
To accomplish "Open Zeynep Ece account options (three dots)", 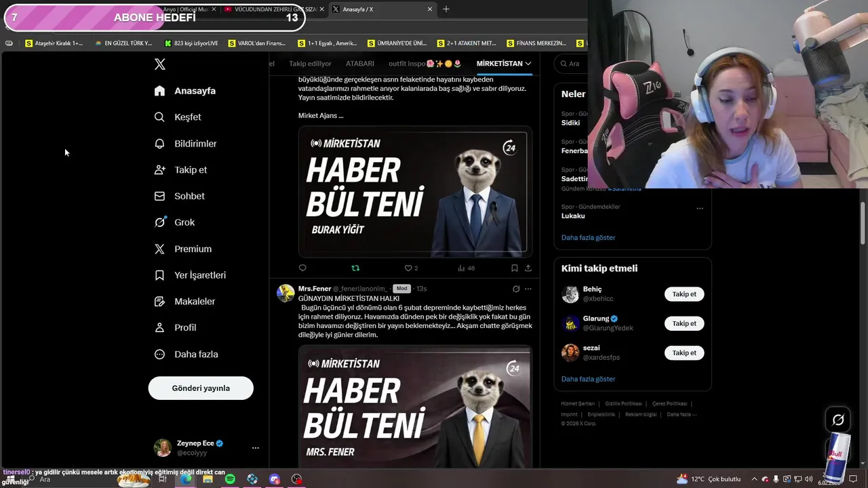I will coord(256,448).
